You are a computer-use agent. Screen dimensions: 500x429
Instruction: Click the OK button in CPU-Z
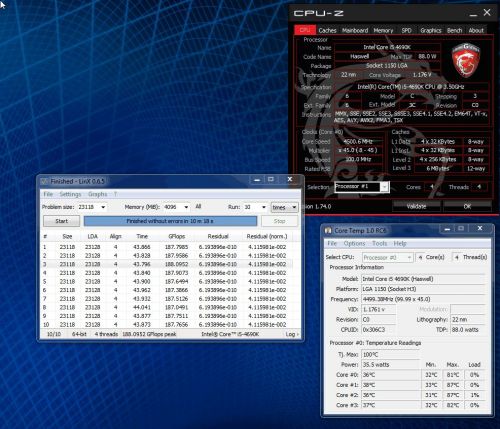467,206
